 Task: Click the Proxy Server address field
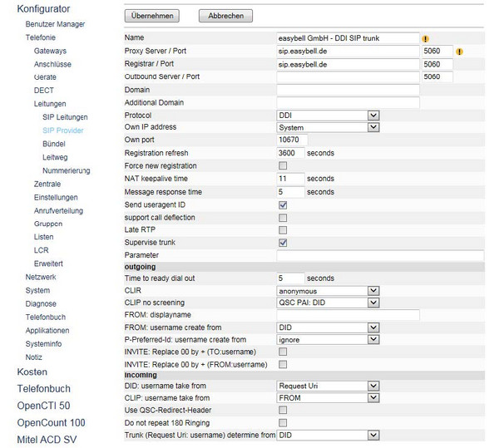click(348, 52)
